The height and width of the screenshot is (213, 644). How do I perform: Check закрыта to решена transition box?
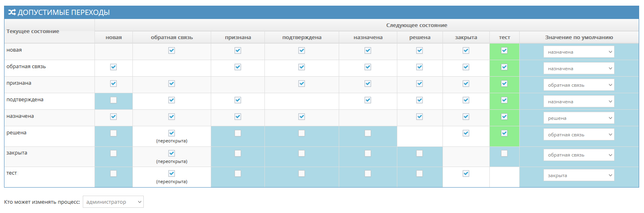click(420, 153)
